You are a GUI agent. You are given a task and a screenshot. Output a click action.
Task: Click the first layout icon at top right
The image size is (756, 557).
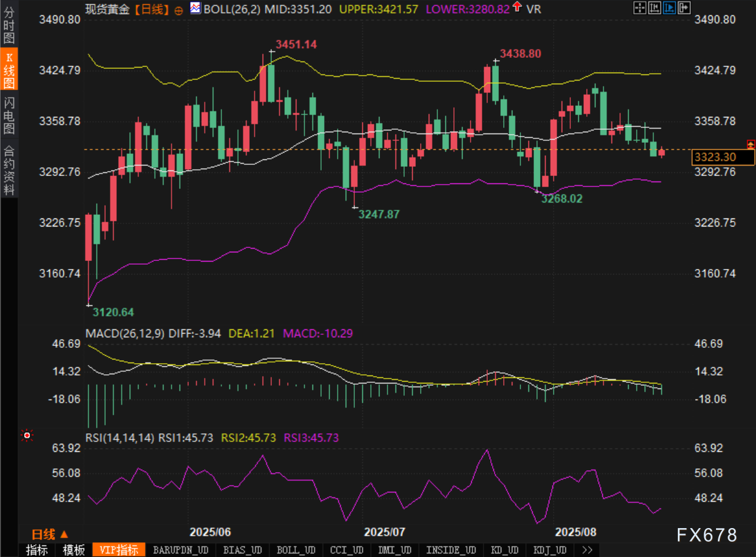(639, 7)
